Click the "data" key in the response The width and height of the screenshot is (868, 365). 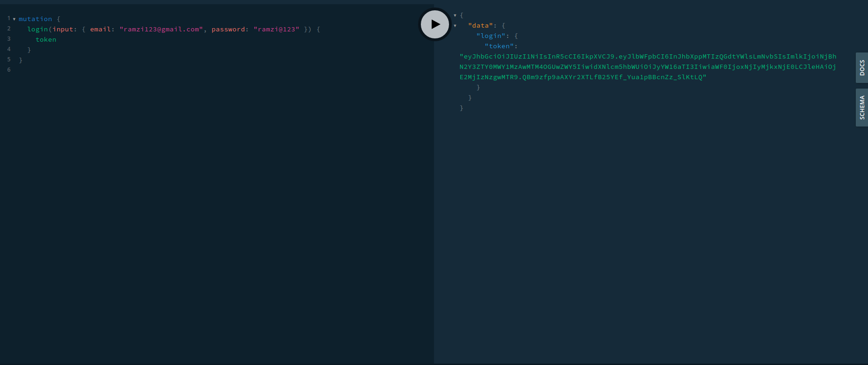(x=480, y=26)
